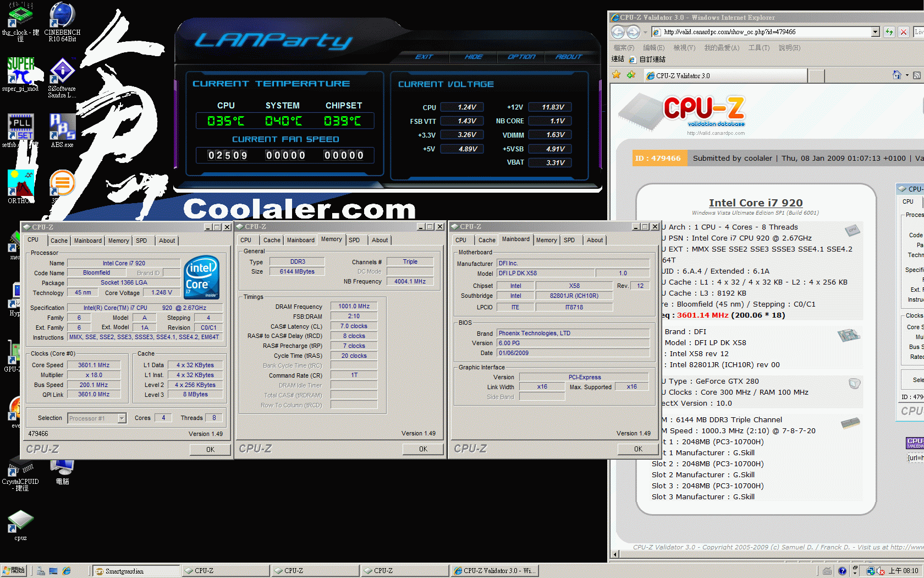Click the Start button 開始

[x=14, y=571]
